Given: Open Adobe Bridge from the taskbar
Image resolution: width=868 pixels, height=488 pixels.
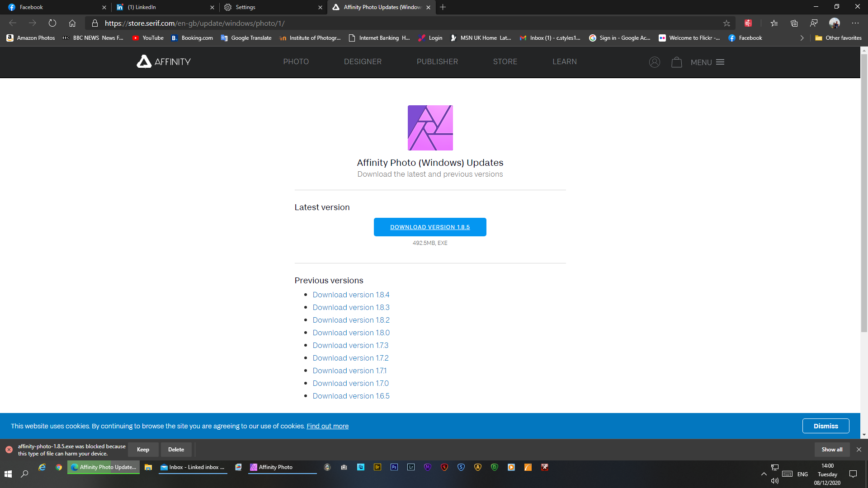Looking at the screenshot, I should [x=377, y=467].
